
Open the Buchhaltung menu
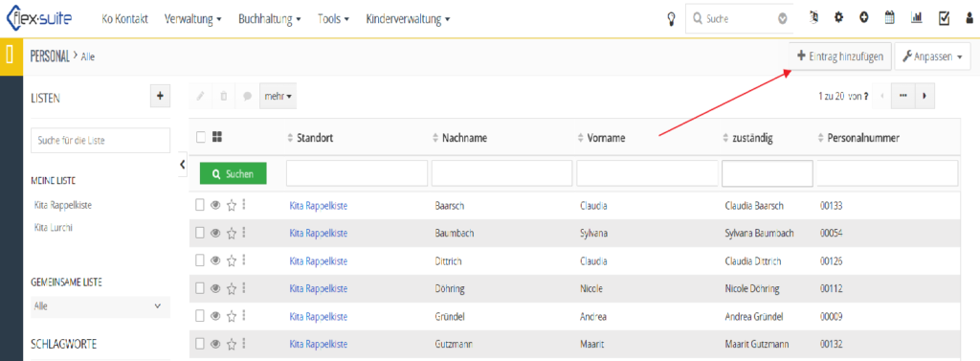(x=270, y=19)
